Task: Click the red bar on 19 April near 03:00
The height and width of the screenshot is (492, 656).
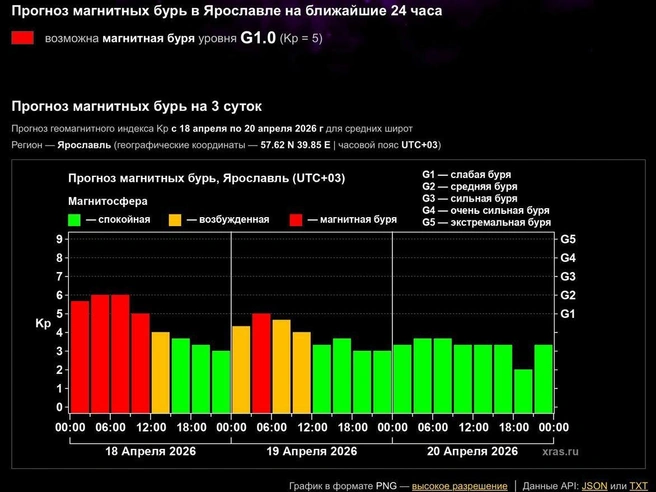Action: click(261, 363)
